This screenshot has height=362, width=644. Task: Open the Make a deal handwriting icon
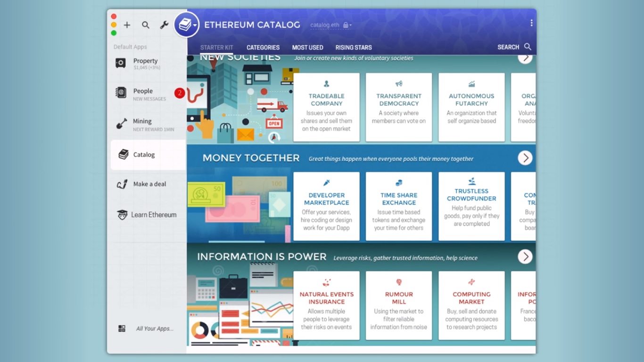point(122,184)
